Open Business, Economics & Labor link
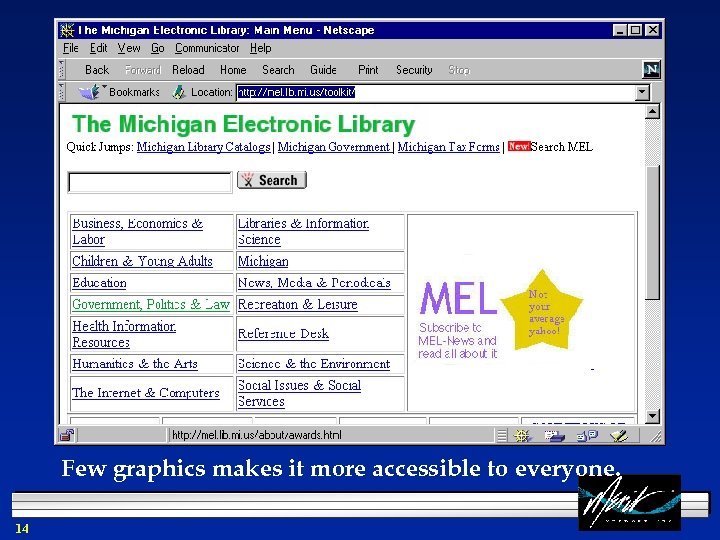The height and width of the screenshot is (540, 720). click(x=137, y=231)
